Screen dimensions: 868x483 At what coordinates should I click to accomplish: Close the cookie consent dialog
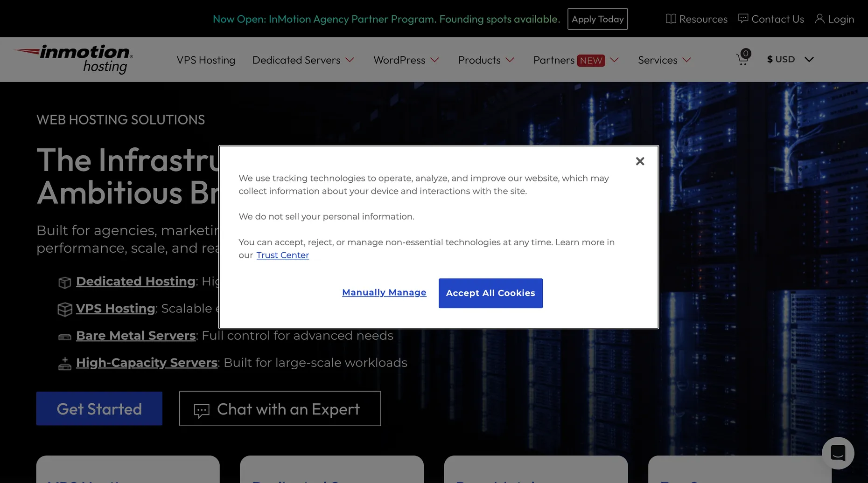tap(640, 161)
